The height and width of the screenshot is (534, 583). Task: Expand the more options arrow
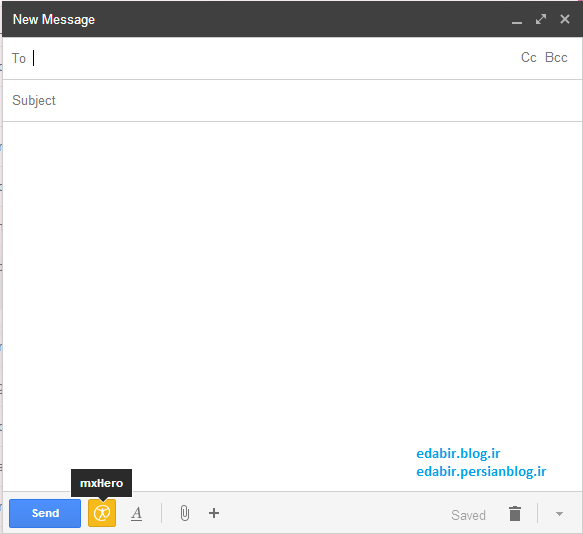559,514
